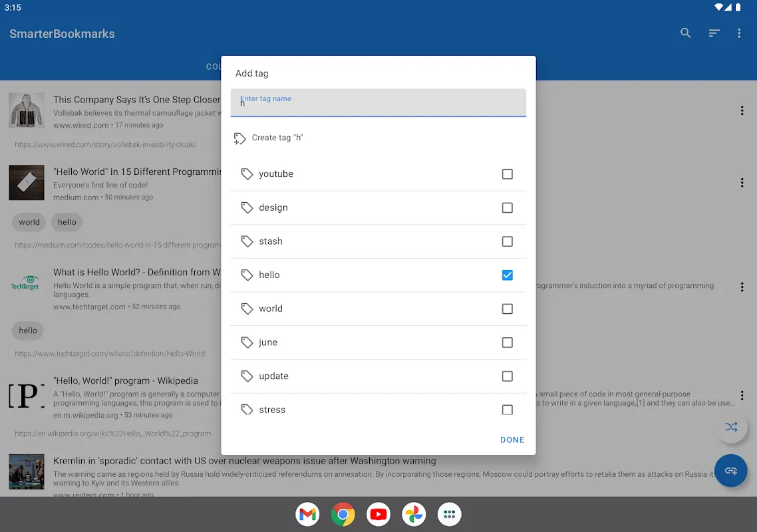Uncheck the hello tag checkbox
Screen dimensions: 757x532
click(x=507, y=275)
